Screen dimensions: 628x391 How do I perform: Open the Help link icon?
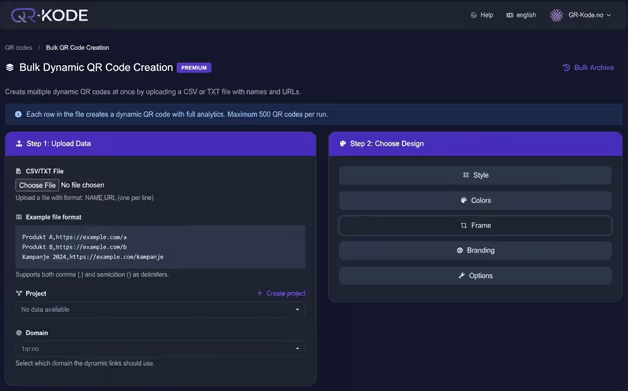tap(473, 15)
